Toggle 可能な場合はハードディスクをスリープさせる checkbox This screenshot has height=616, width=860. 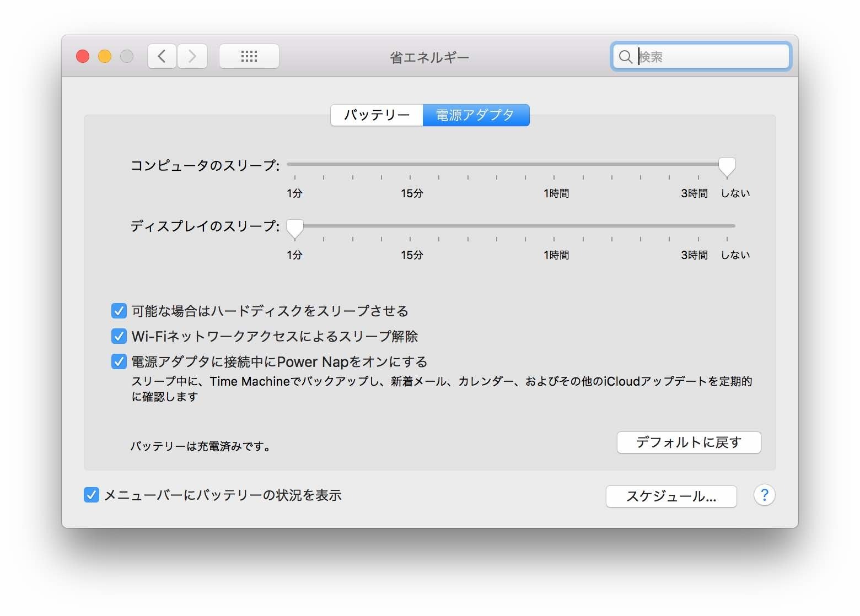coord(119,311)
